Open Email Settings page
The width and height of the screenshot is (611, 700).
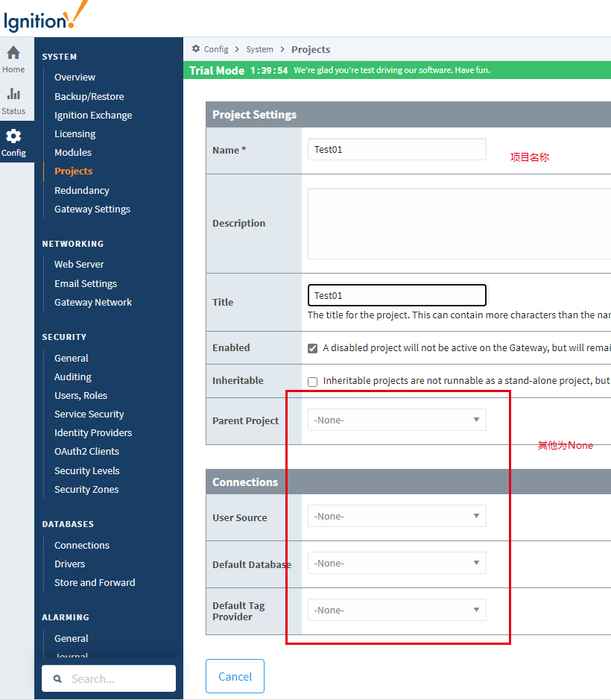pos(86,283)
